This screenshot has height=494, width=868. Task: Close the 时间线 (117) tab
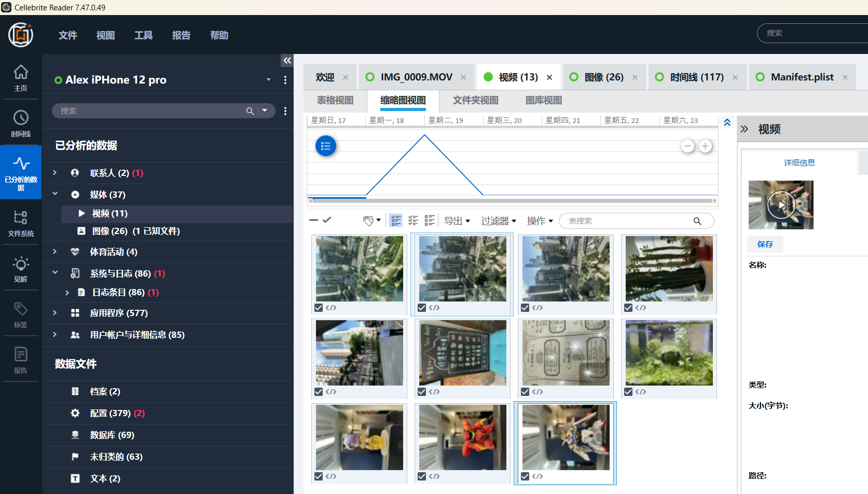[x=735, y=77]
